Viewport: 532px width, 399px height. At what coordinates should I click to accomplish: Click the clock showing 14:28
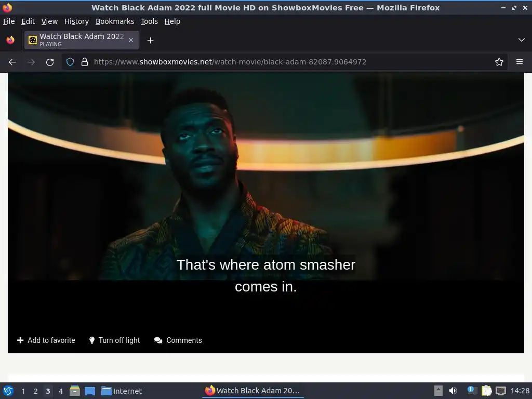point(520,391)
